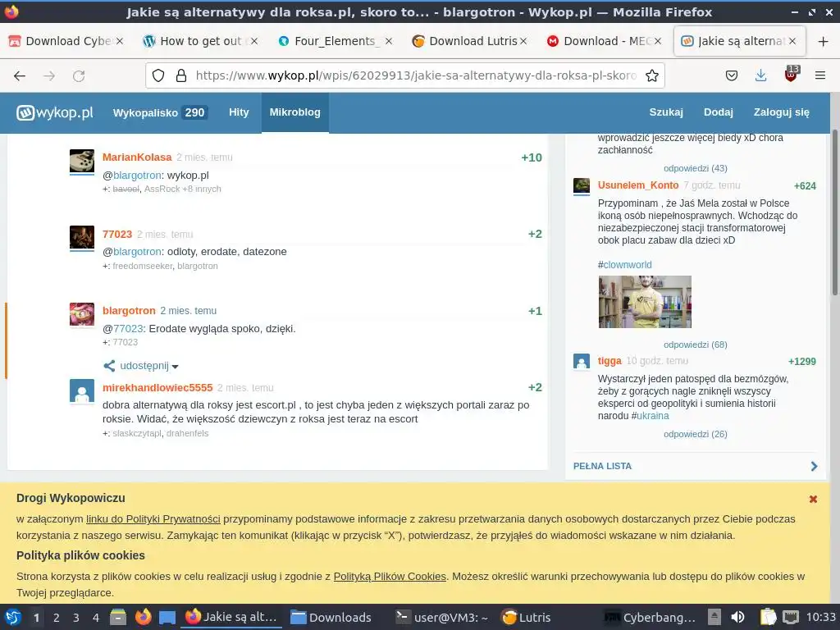840x630 pixels.
Task: Click the photo thumbnail in Usunelem_Konto's post
Action: 645,302
